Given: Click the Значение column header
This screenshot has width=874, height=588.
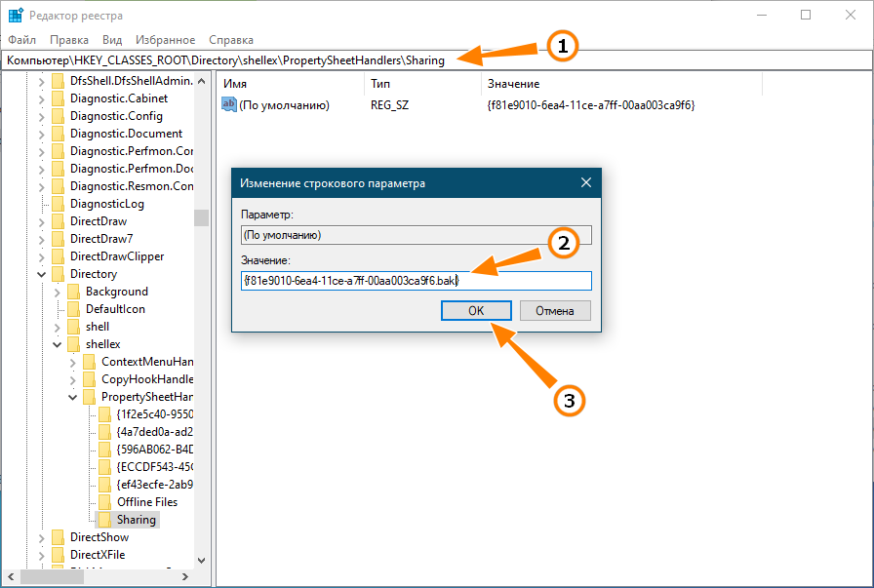Looking at the screenshot, I should [x=513, y=84].
